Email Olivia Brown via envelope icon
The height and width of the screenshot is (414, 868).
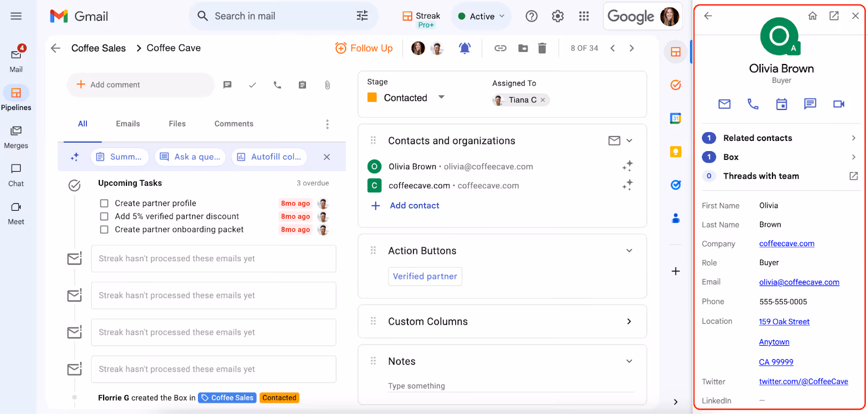pos(724,104)
